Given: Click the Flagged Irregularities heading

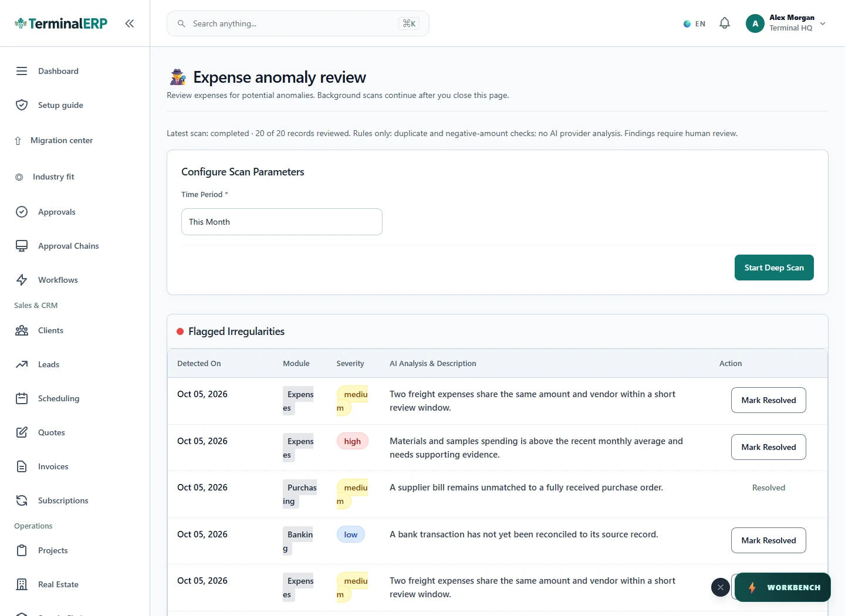Looking at the screenshot, I should click(236, 331).
